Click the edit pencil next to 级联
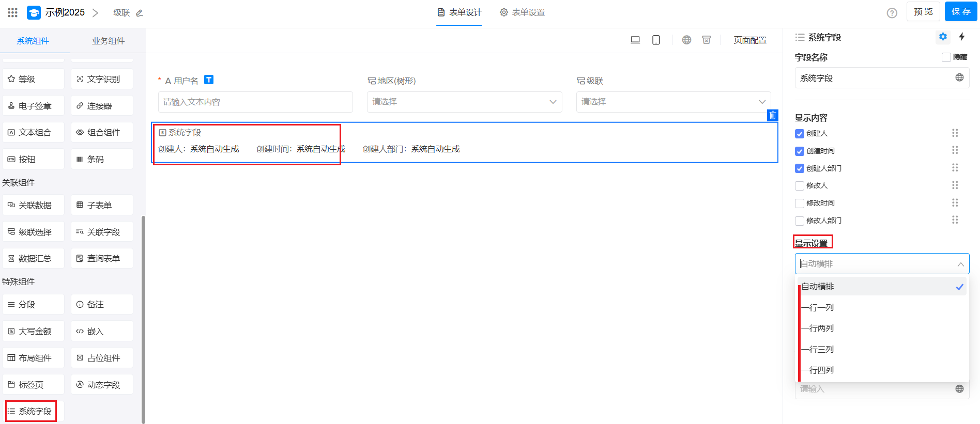 click(x=139, y=13)
